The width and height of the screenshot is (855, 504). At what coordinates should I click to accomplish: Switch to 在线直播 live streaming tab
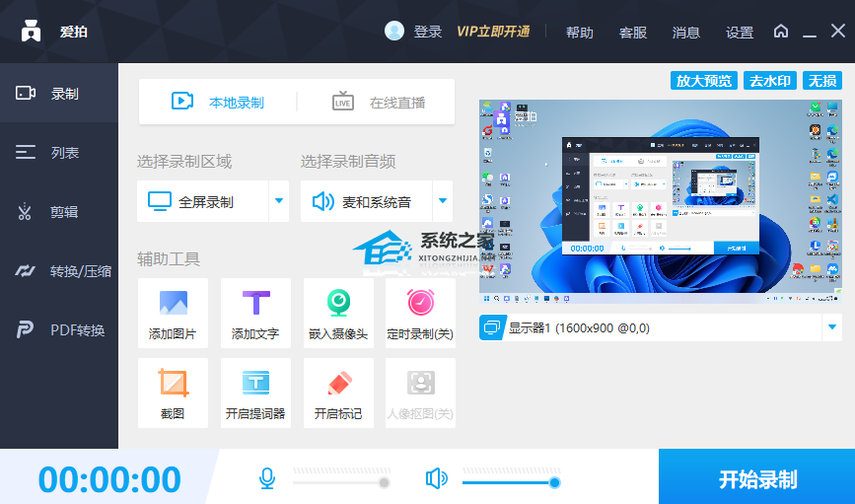[379, 102]
